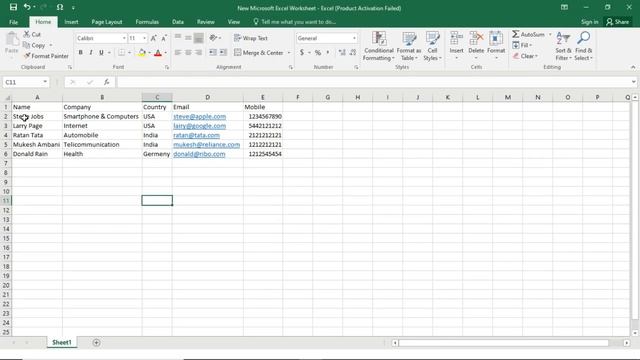Click Sign in
Image resolution: width=640 pixels, height=360 pixels.
589,22
